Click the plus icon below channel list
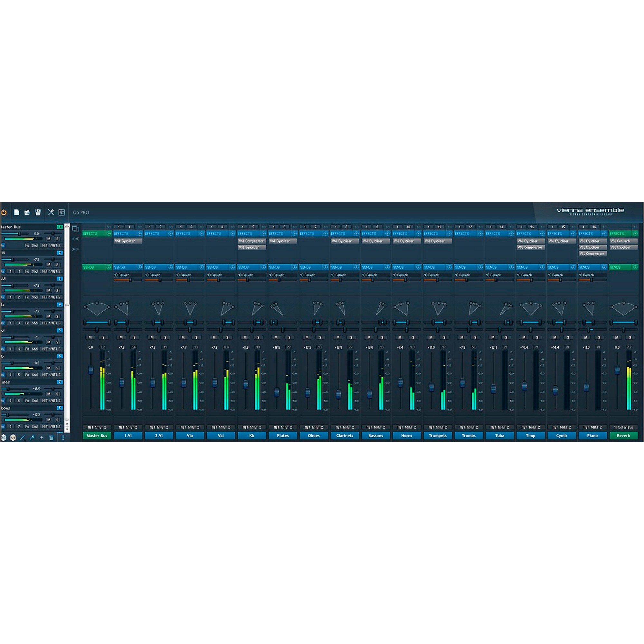 [x=42, y=438]
